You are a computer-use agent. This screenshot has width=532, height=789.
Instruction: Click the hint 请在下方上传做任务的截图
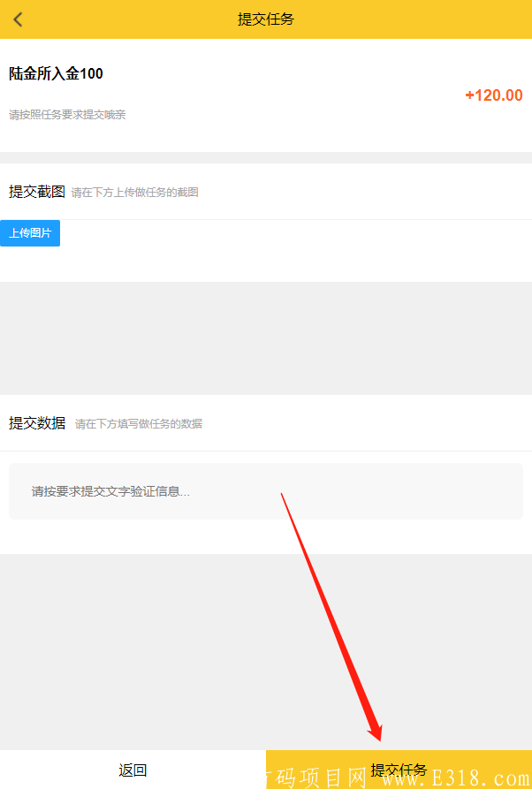(x=135, y=193)
